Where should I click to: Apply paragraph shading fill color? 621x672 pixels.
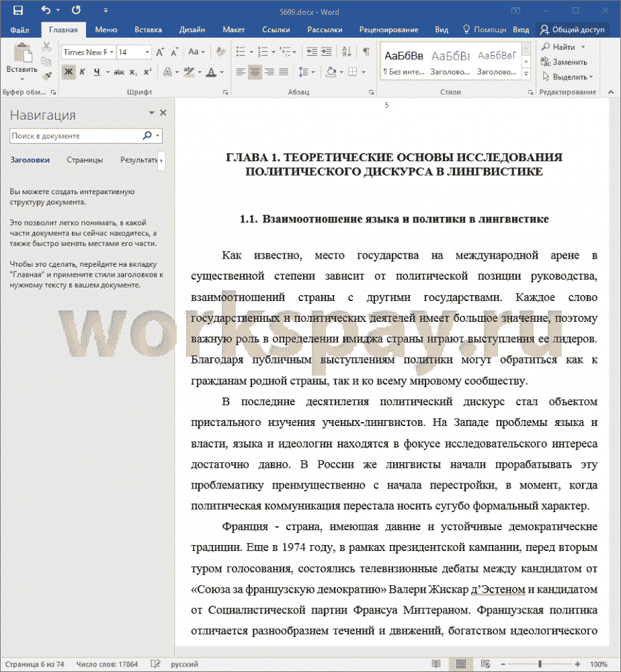click(331, 72)
